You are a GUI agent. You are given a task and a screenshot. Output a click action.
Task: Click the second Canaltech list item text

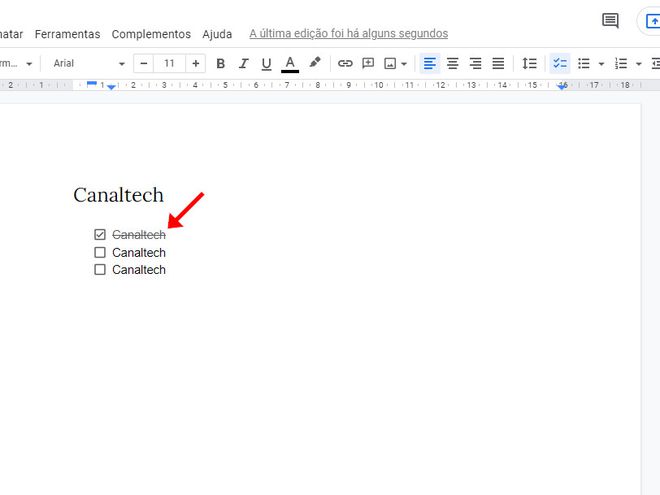pyautogui.click(x=139, y=253)
